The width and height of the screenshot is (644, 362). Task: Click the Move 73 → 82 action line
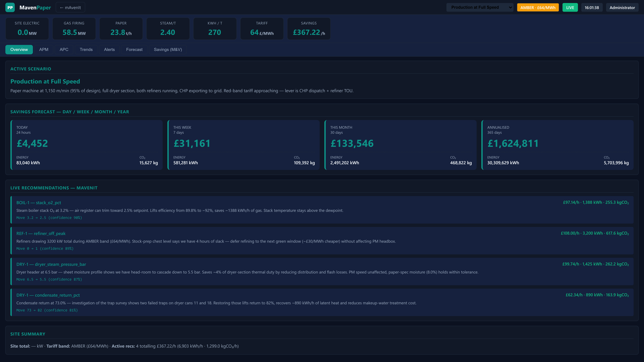point(47,310)
